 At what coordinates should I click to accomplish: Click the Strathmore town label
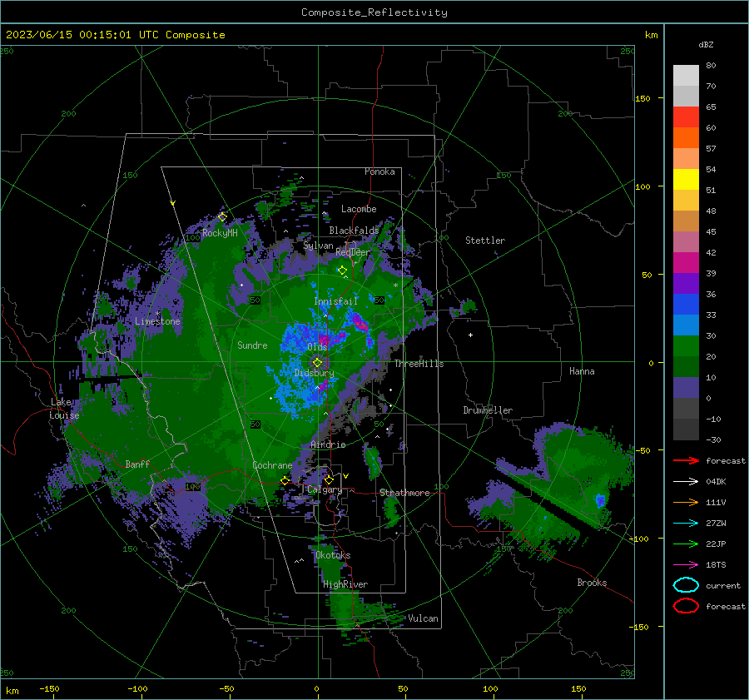point(404,493)
